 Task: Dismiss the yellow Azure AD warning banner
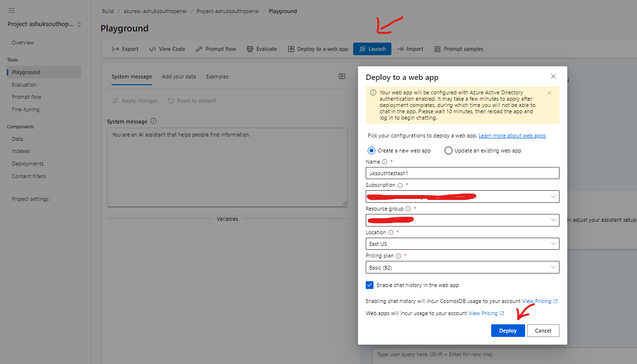(x=549, y=93)
